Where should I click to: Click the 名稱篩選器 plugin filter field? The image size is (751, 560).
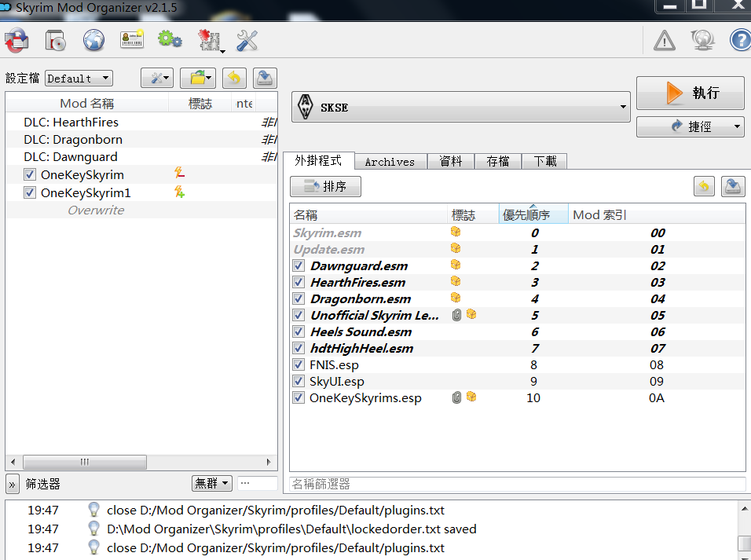click(x=517, y=484)
